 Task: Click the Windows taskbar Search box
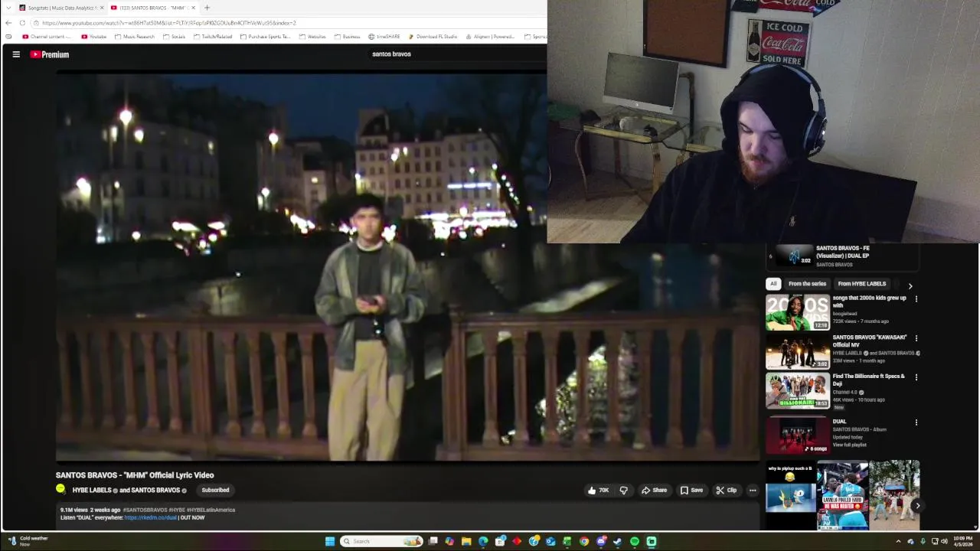[382, 541]
